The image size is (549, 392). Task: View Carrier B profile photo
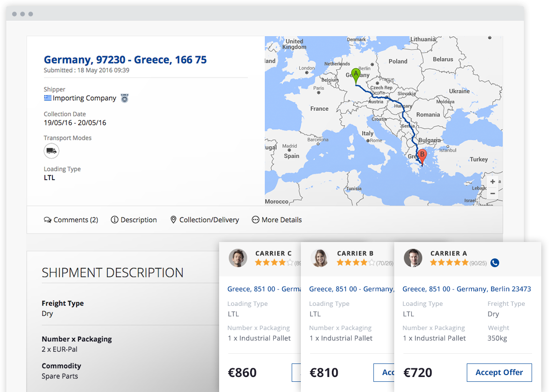(320, 258)
